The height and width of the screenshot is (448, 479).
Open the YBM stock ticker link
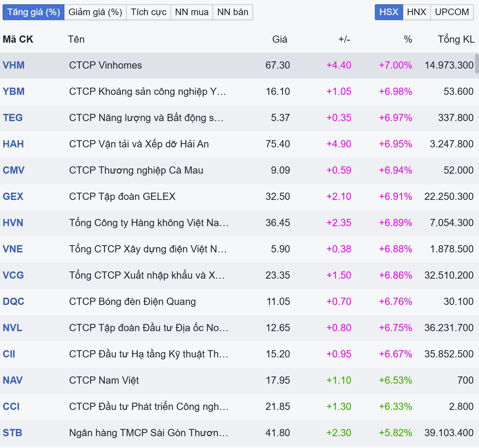(13, 92)
